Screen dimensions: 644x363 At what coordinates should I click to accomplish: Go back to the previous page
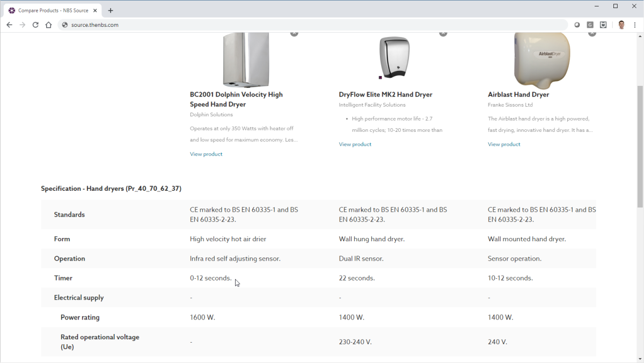point(9,25)
